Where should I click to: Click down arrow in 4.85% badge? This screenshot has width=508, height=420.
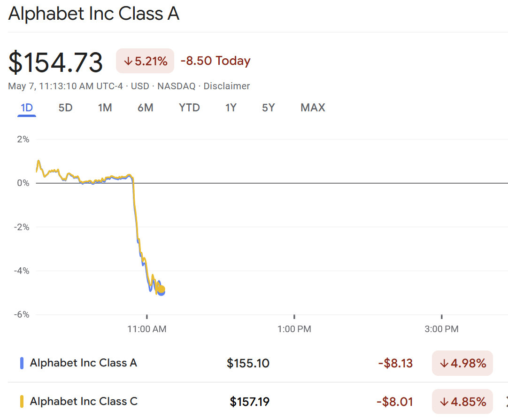pyautogui.click(x=444, y=402)
